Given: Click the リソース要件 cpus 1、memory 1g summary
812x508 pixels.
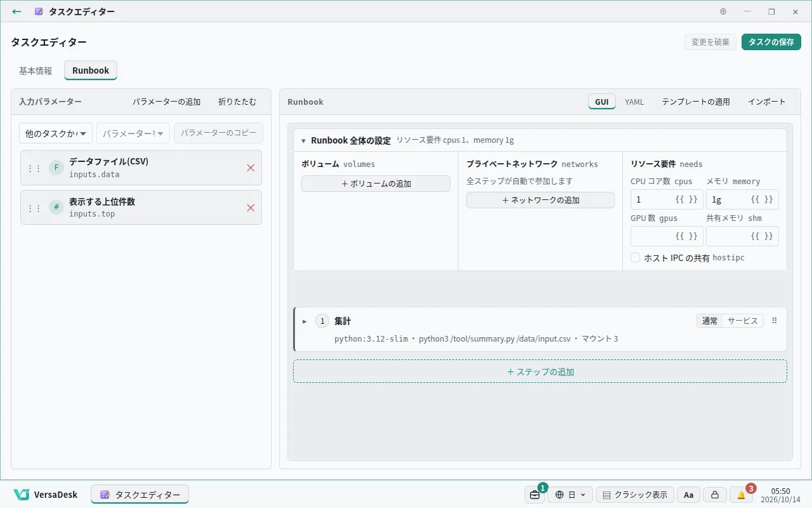Looking at the screenshot, I should (455, 140).
